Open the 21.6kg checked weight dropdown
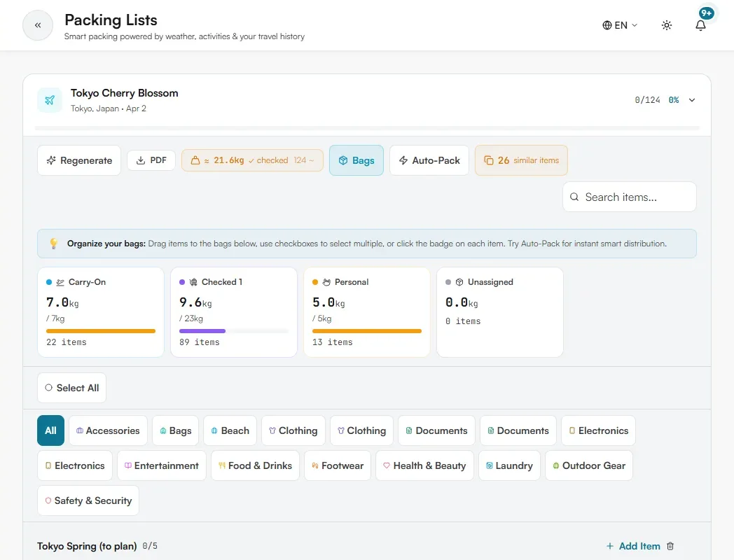The height and width of the screenshot is (560, 734). [252, 160]
